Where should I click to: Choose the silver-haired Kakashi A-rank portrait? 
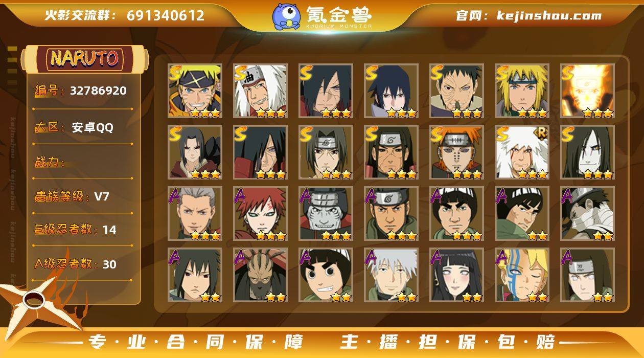(391, 275)
